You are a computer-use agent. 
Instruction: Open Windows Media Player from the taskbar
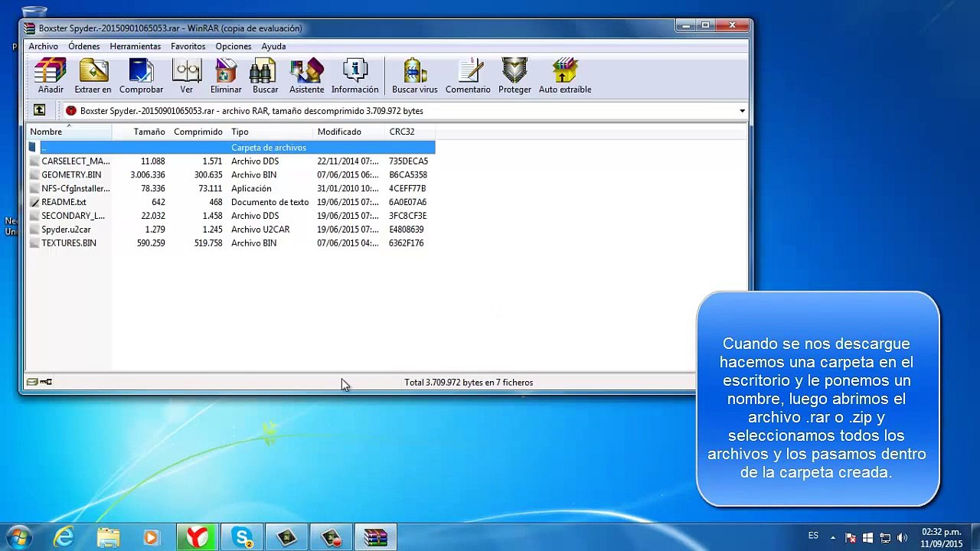(x=151, y=538)
